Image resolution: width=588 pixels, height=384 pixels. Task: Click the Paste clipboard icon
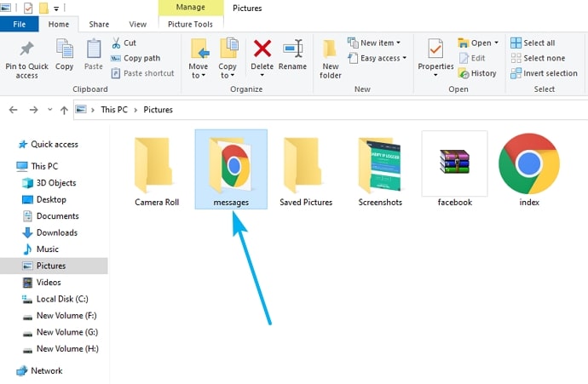pyautogui.click(x=94, y=49)
